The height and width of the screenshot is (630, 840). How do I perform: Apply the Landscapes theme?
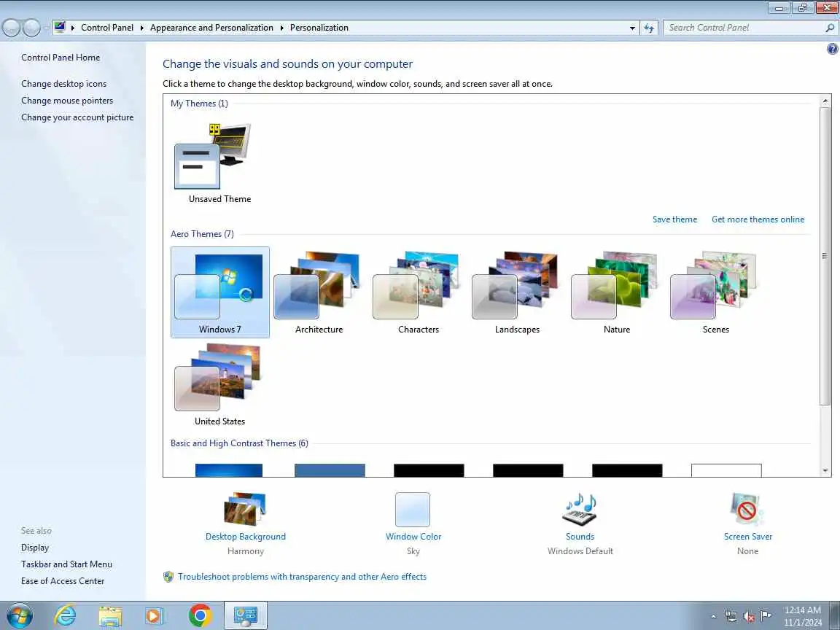517,292
